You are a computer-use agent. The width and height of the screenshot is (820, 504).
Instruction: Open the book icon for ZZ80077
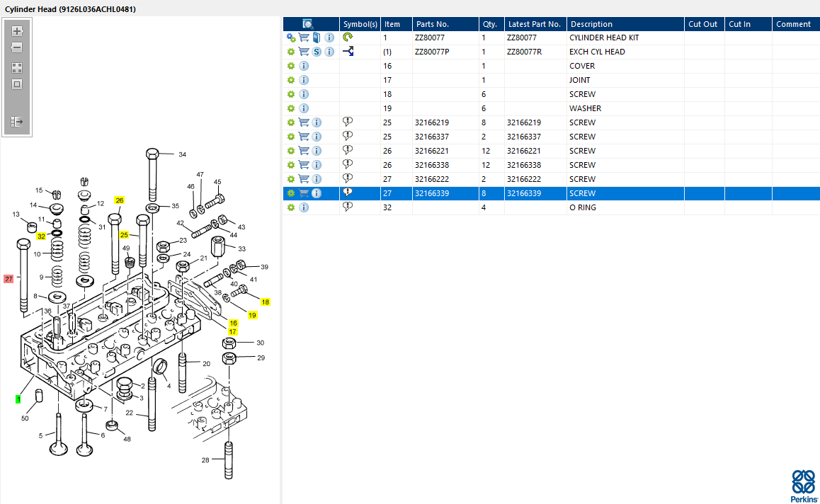pos(317,38)
